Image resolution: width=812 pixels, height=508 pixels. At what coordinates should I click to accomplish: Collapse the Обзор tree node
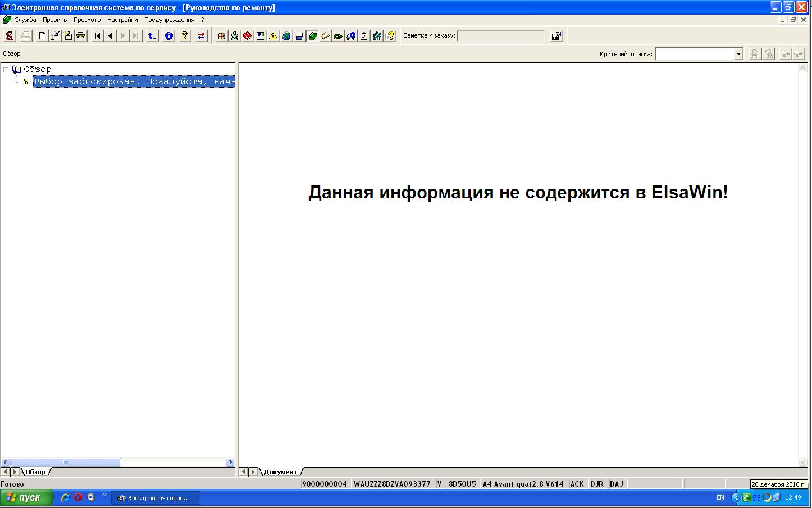(x=6, y=70)
